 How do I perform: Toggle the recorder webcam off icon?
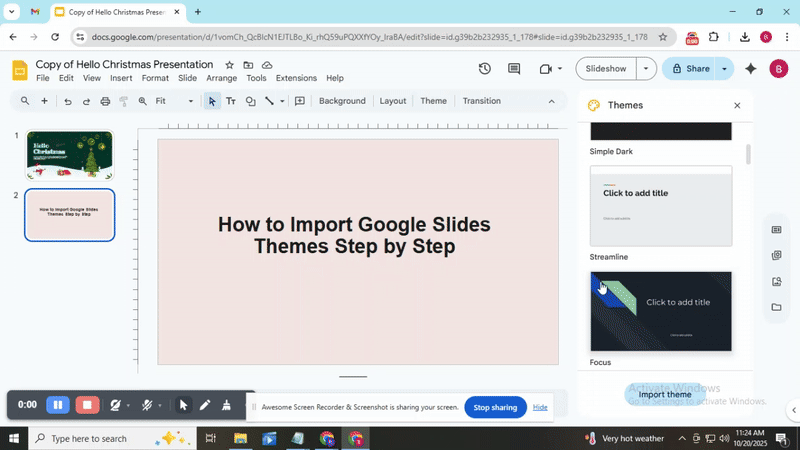click(x=116, y=405)
